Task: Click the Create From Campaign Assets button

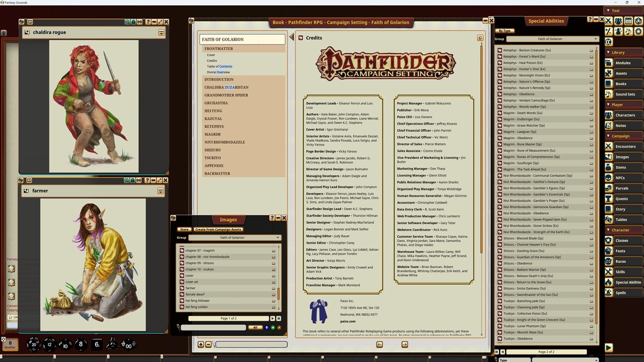Action: click(218, 229)
